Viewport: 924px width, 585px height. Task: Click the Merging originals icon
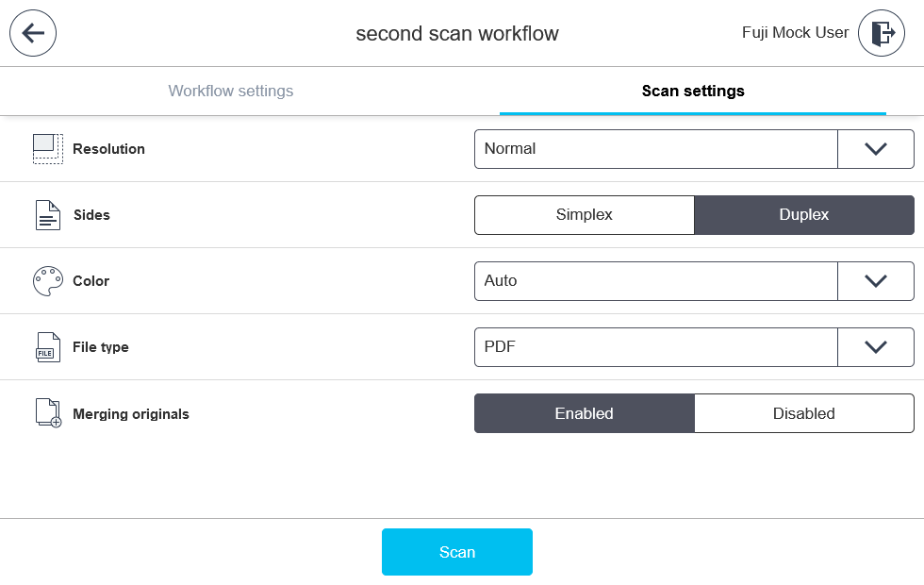click(47, 412)
